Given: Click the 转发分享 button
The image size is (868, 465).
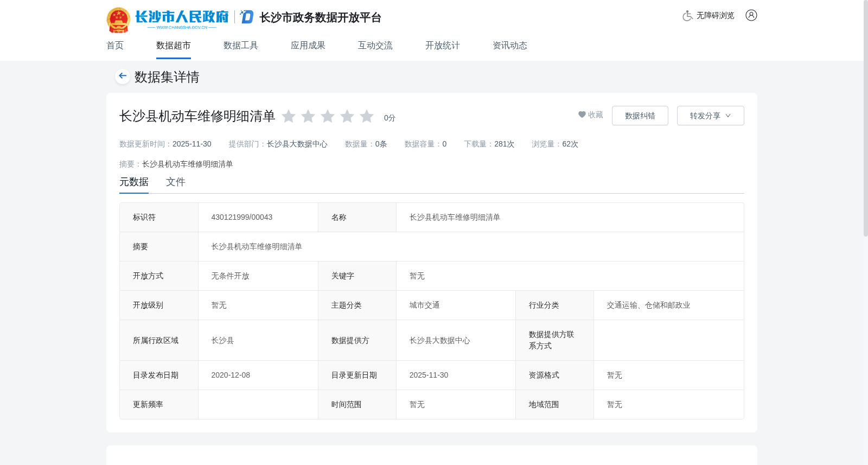Looking at the screenshot, I should click(711, 116).
